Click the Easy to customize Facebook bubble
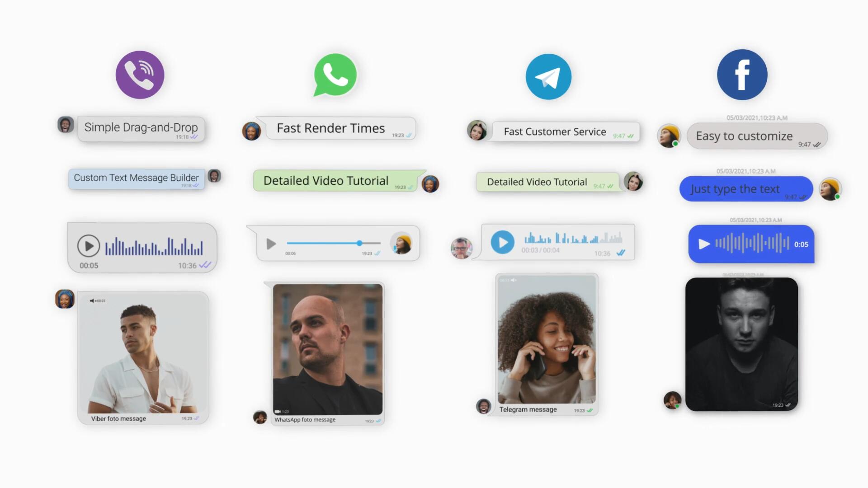Screen dimensions: 868x488 [745, 135]
